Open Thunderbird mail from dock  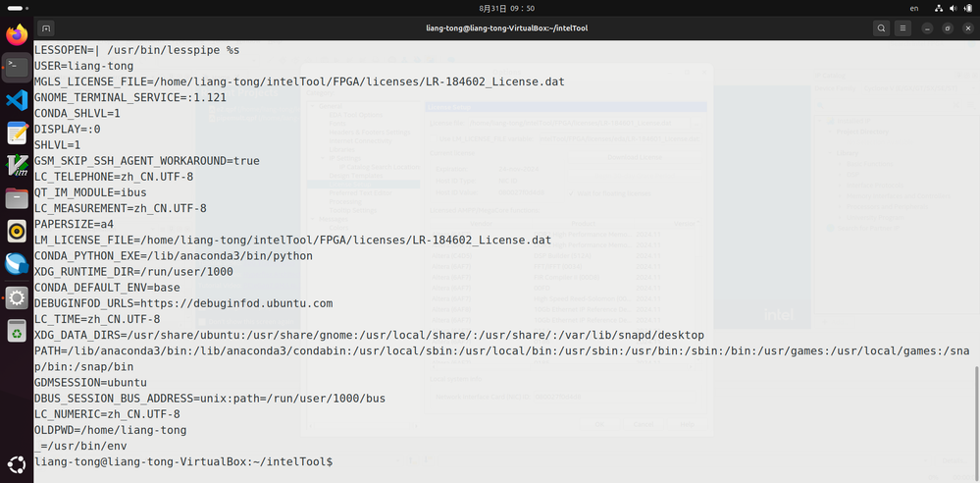point(17,263)
